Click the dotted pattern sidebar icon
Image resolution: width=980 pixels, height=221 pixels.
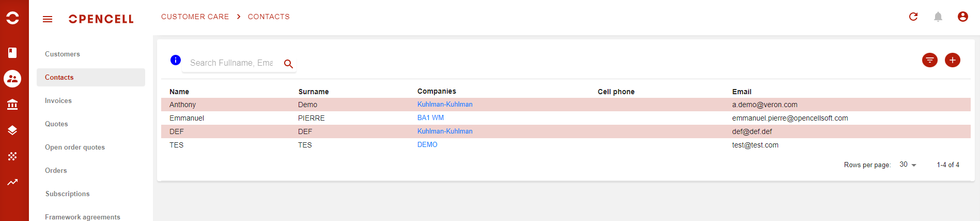(x=12, y=156)
